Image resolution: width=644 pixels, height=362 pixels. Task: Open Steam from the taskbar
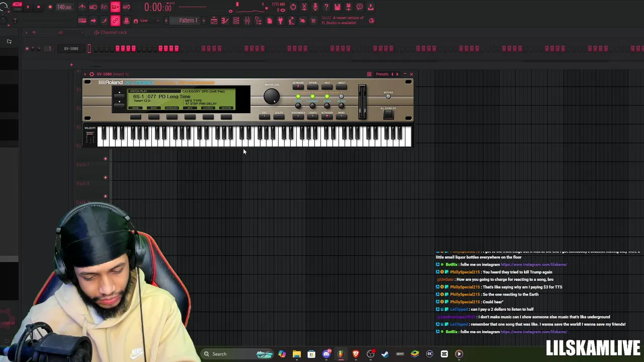(x=385, y=354)
